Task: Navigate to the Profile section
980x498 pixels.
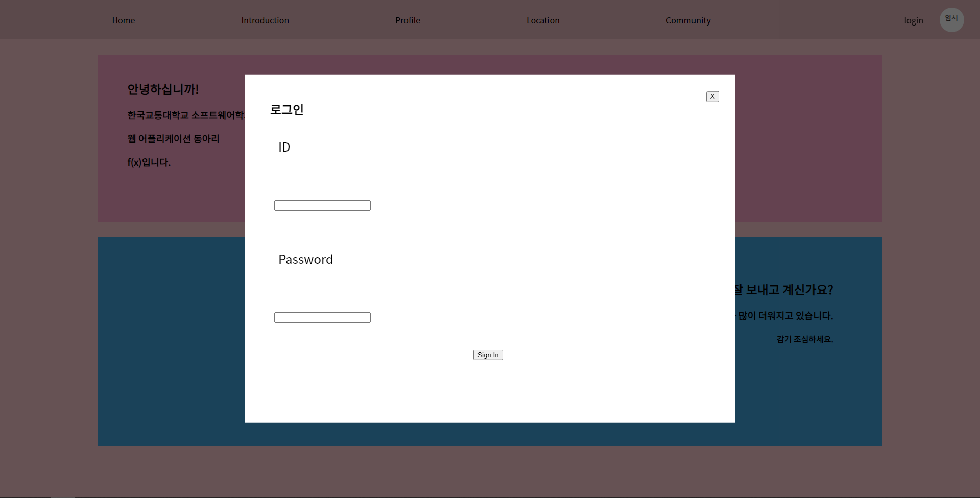Action: [x=407, y=20]
